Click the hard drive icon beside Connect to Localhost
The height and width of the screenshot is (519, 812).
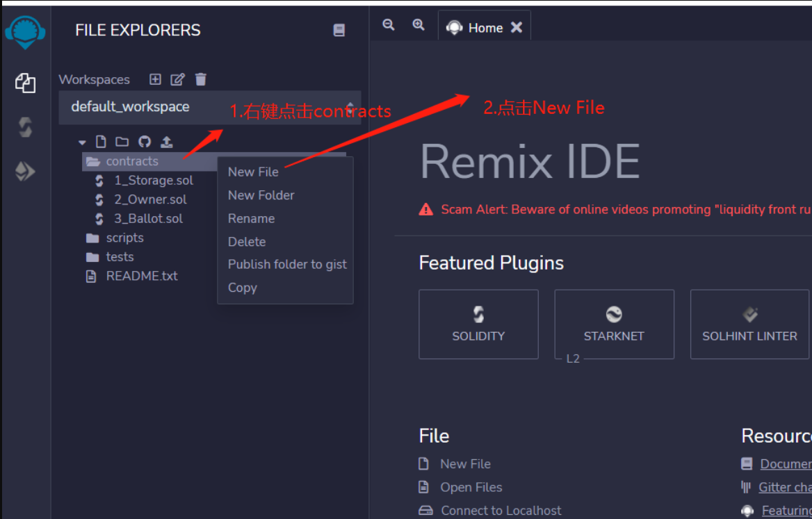(x=425, y=511)
